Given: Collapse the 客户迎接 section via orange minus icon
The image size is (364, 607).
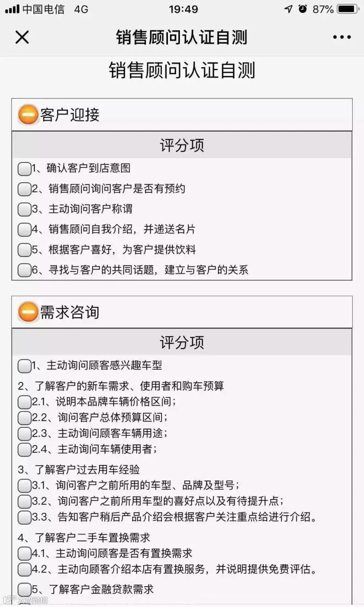Looking at the screenshot, I should [28, 115].
